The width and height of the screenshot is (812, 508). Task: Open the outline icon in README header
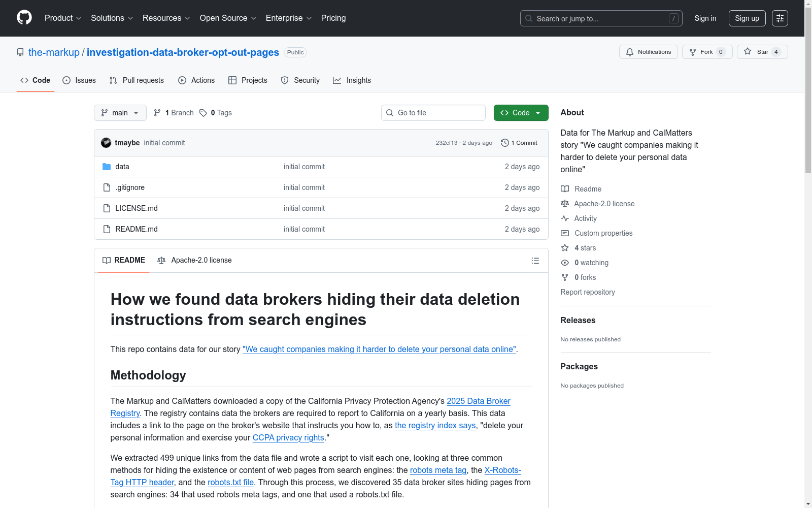pos(535,261)
